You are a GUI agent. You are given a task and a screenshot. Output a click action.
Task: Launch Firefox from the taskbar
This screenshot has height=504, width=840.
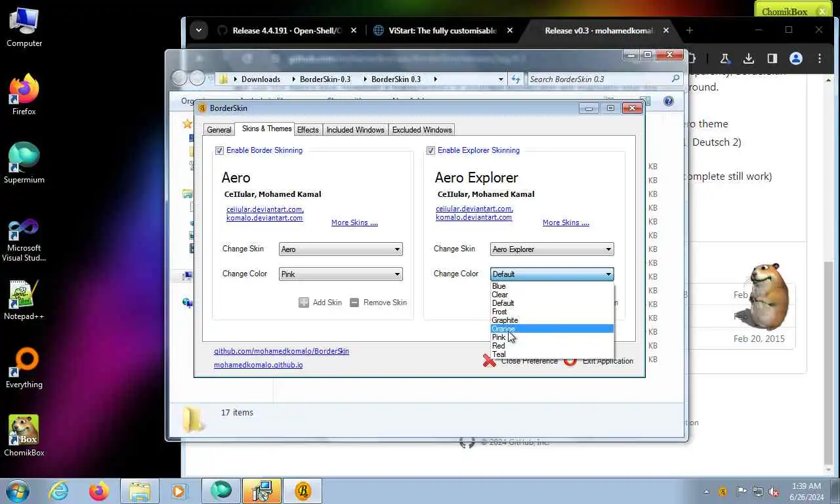[x=99, y=490]
